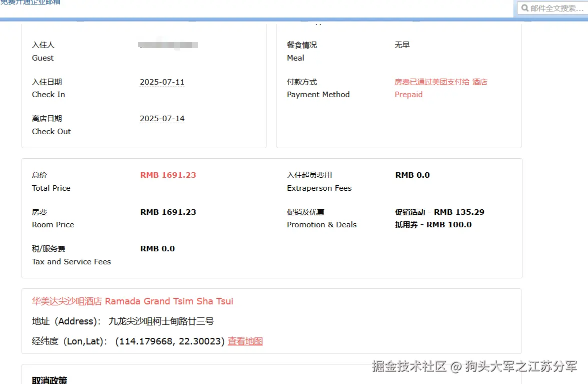Click the black Room Price amount RMB 1691.23
The height and width of the screenshot is (384, 588).
click(x=168, y=212)
